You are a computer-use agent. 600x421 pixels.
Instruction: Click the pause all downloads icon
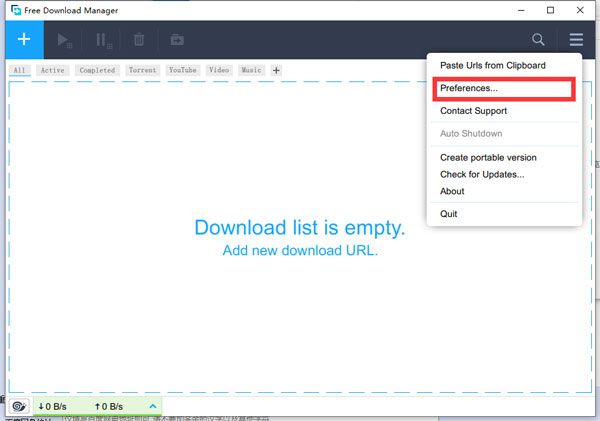coord(103,40)
